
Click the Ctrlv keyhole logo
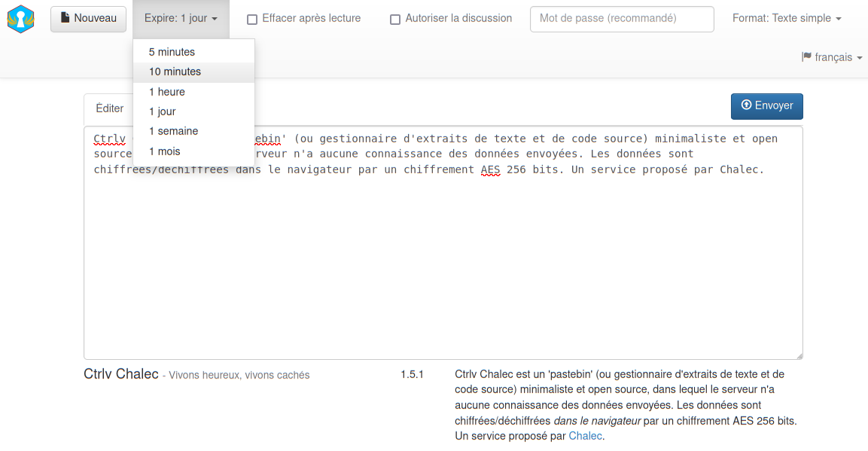(20, 20)
